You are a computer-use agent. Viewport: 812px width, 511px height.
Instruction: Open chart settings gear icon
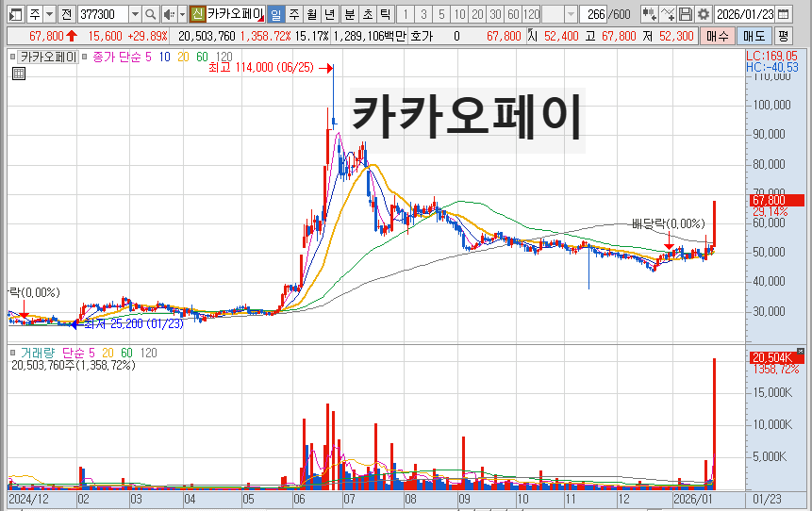coord(704,14)
